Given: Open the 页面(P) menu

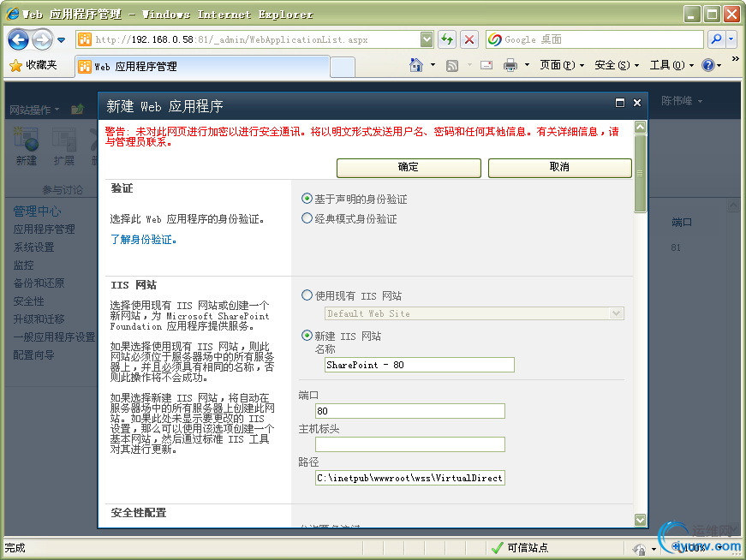Looking at the screenshot, I should coord(562,65).
